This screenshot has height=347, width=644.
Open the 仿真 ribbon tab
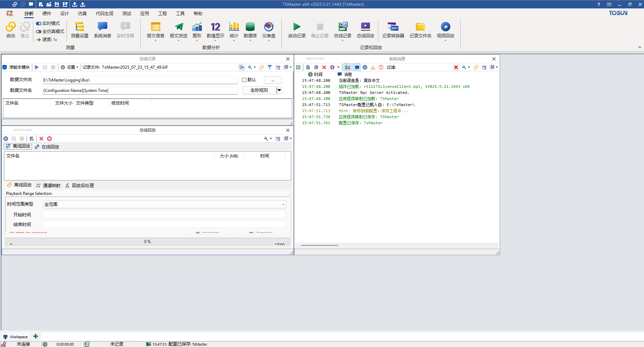tap(82, 13)
